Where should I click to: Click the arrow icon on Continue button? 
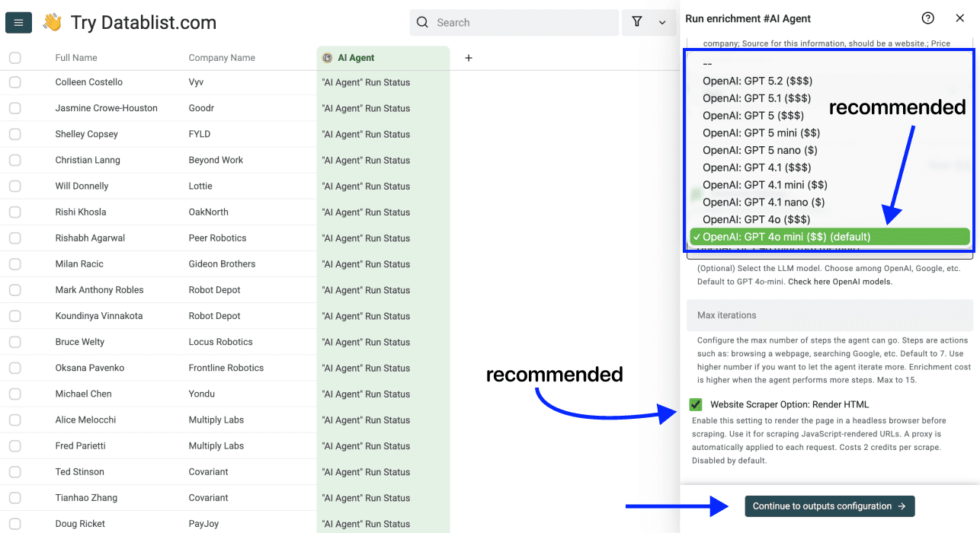pos(904,506)
